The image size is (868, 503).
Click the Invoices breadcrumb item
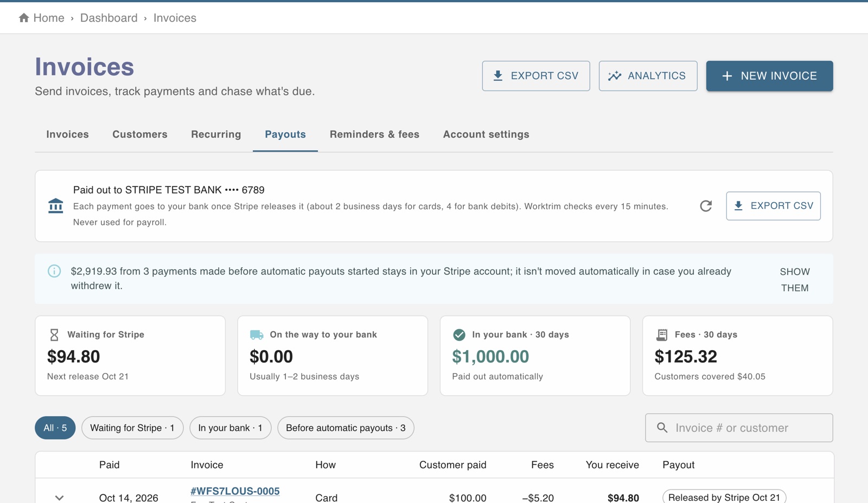[175, 18]
